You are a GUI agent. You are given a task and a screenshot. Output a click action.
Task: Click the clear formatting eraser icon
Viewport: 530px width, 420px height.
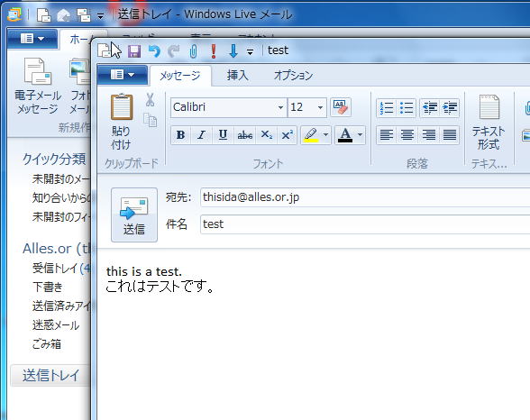[341, 107]
